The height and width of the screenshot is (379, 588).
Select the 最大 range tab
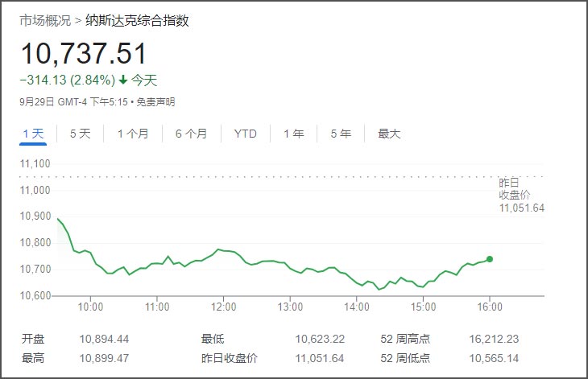[x=389, y=134]
